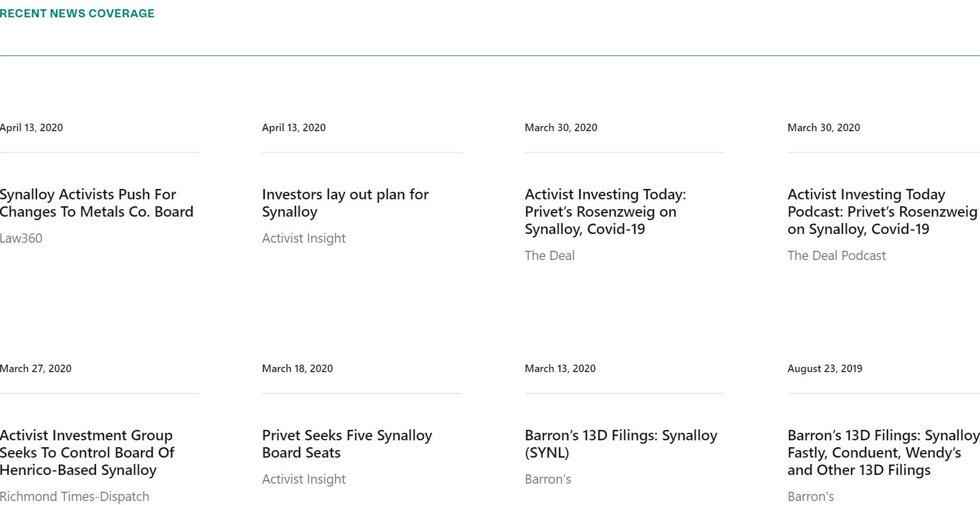Read "Activist Investing Today: Privet's Rosenzweig" article
980x505 pixels.
tap(605, 211)
